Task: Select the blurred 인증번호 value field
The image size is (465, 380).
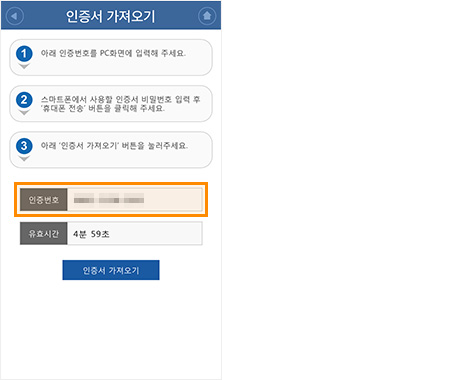Action: point(135,200)
